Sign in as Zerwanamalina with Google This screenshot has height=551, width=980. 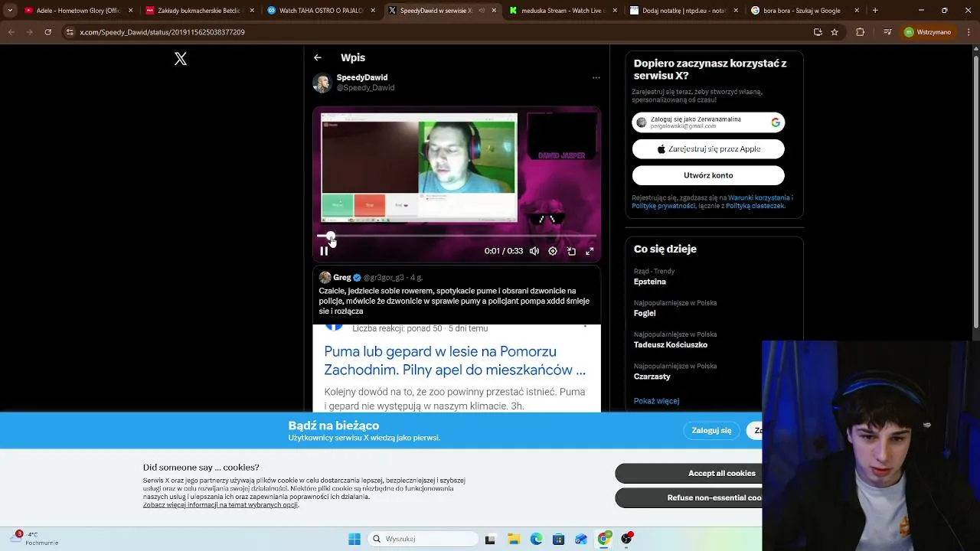(x=708, y=122)
